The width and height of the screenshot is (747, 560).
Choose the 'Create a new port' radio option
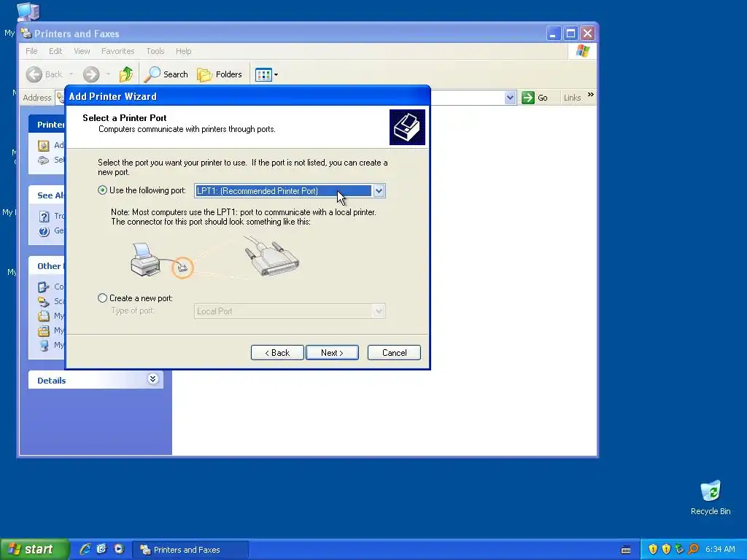(102, 298)
